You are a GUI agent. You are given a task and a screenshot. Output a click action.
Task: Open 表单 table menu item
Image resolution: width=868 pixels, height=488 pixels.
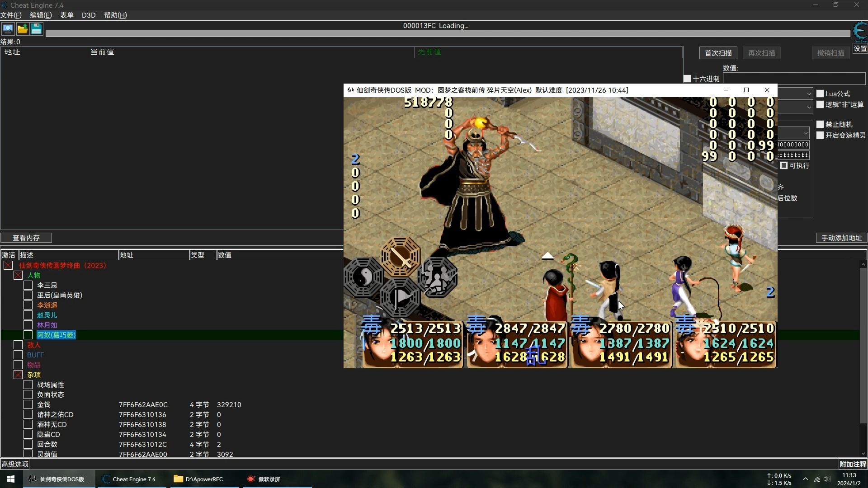[66, 15]
